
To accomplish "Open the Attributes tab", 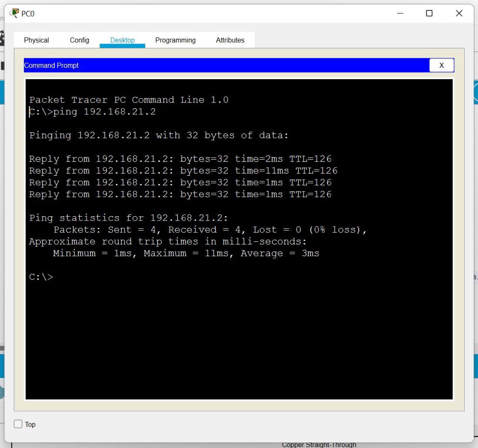I will coord(230,40).
